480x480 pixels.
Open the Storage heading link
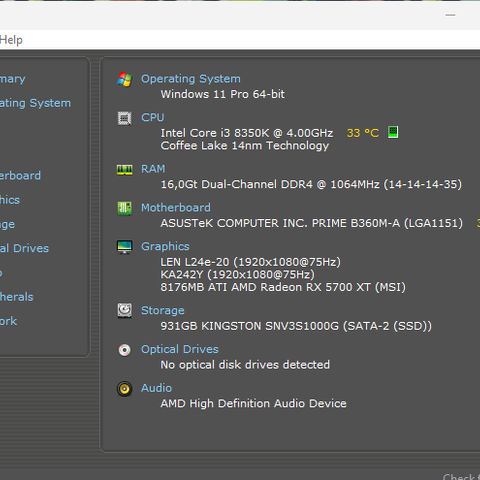[163, 311]
